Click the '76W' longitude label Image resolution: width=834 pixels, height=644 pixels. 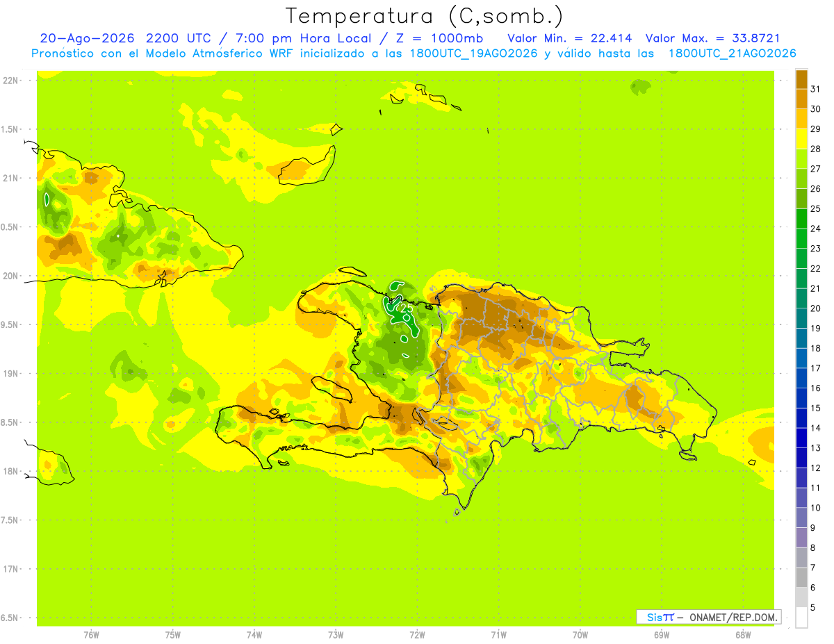pos(91,634)
